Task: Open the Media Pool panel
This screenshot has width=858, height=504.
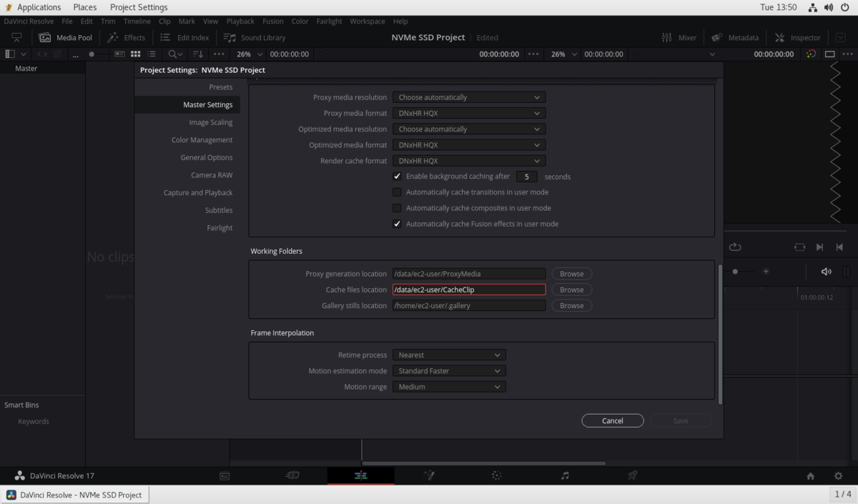Action: click(65, 37)
